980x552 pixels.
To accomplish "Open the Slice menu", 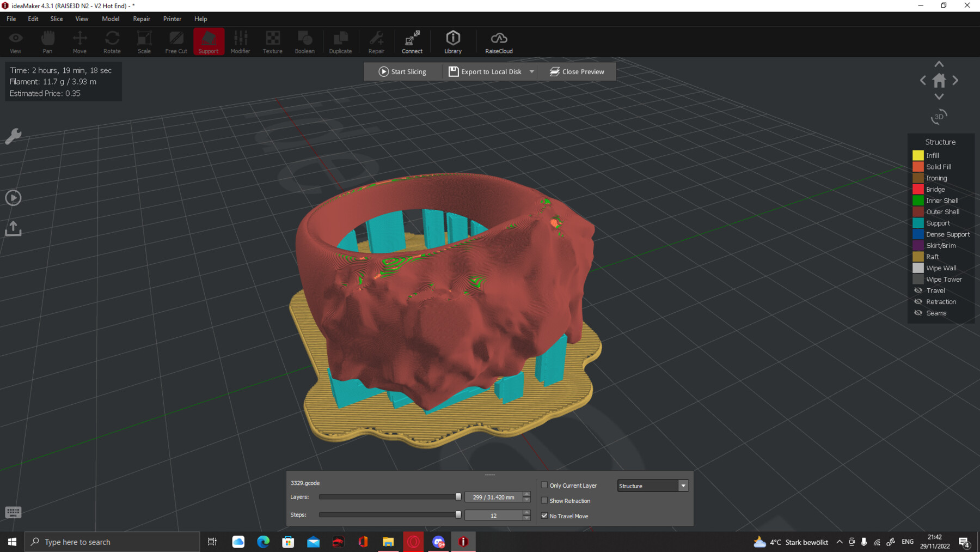I will point(56,19).
